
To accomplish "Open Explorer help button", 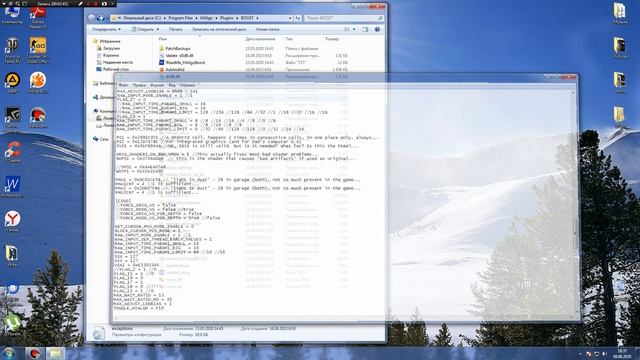I will 377,29.
